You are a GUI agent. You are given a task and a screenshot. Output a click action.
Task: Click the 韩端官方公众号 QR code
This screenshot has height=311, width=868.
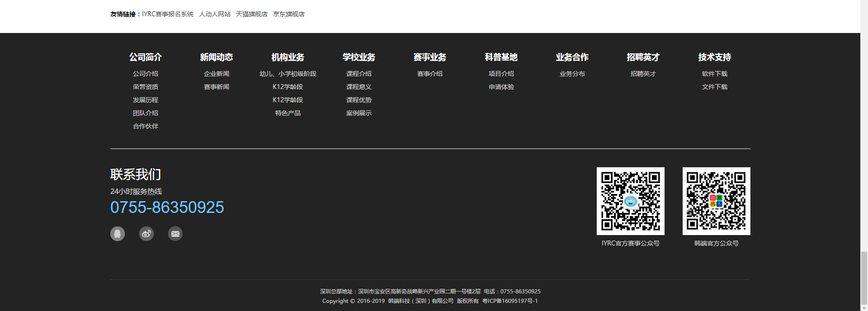[716, 201]
